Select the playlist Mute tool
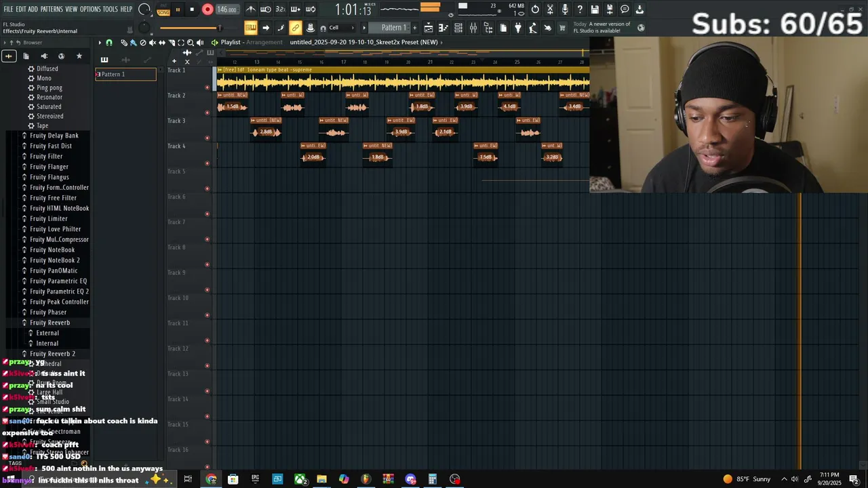Viewport: 868px width, 488px height. click(153, 43)
